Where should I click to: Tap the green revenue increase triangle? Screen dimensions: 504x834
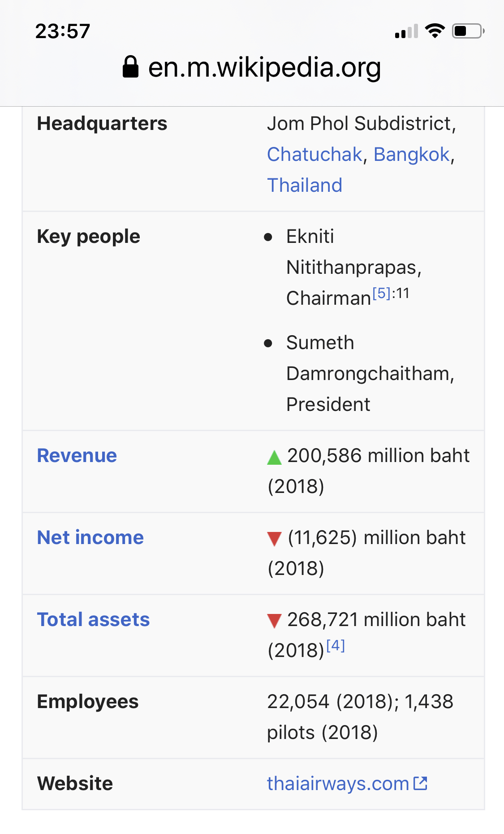[274, 458]
